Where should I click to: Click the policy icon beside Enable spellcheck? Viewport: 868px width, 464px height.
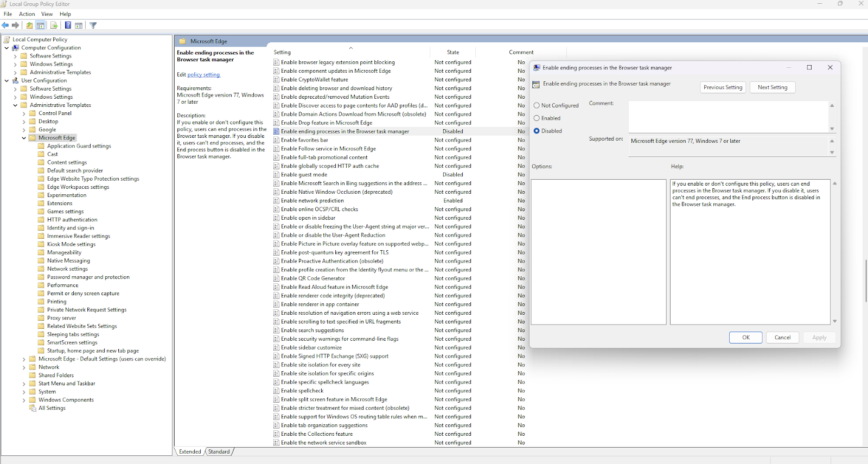pyautogui.click(x=277, y=391)
